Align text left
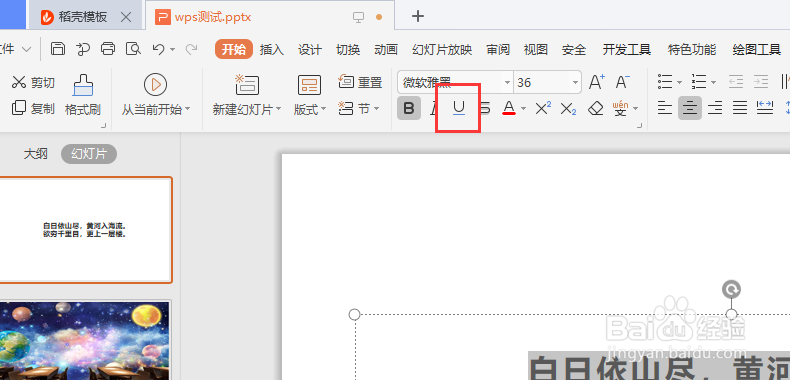This screenshot has height=380, width=790. tap(665, 108)
